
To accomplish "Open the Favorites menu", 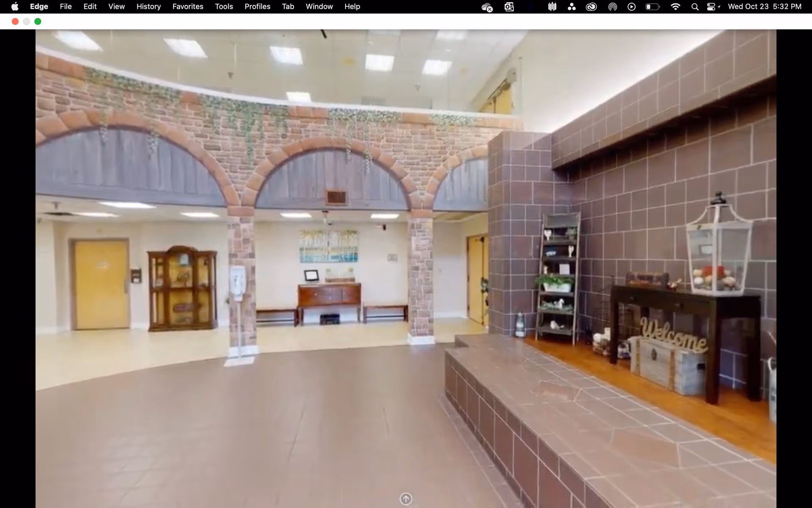I will [x=188, y=7].
